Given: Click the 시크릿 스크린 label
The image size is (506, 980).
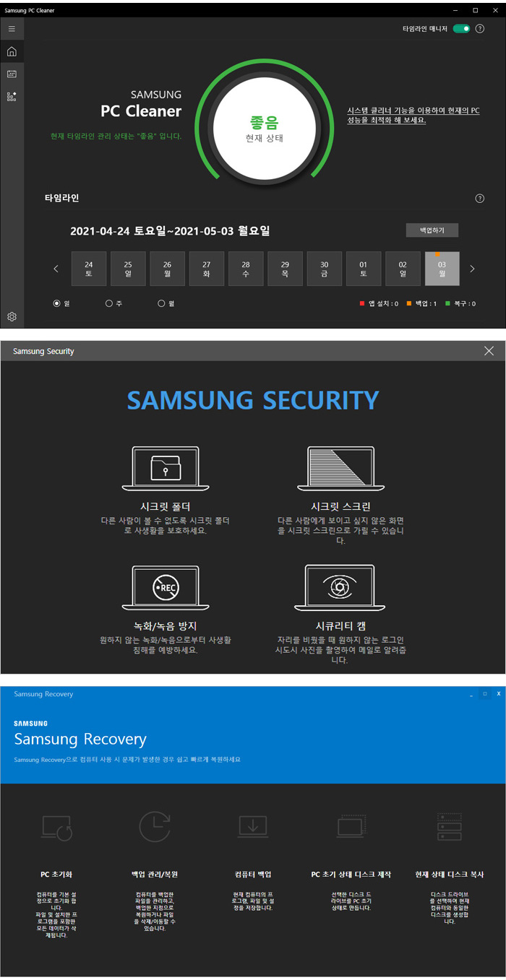Looking at the screenshot, I should [x=340, y=506].
